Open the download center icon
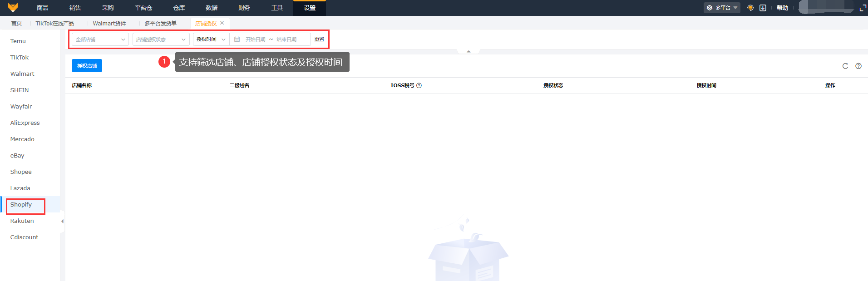Screen dimensions: 868x281 (763, 8)
